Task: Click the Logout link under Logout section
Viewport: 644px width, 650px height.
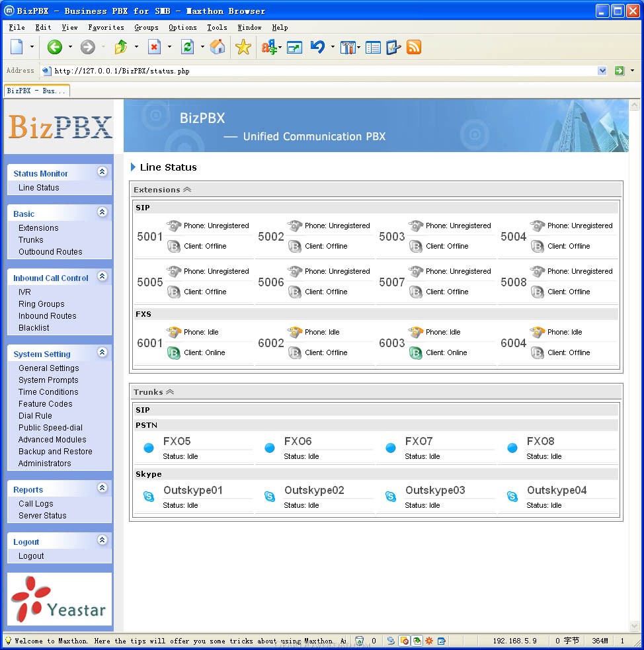Action: point(31,556)
